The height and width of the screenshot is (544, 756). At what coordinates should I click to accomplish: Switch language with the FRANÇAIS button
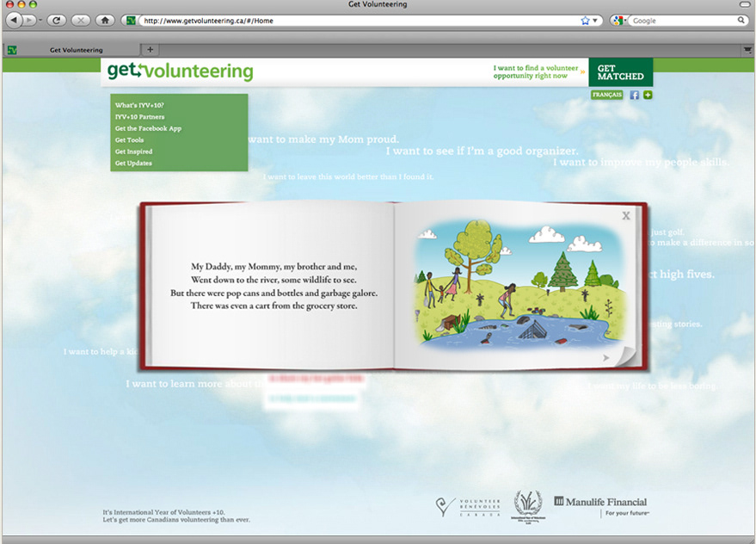click(x=607, y=95)
